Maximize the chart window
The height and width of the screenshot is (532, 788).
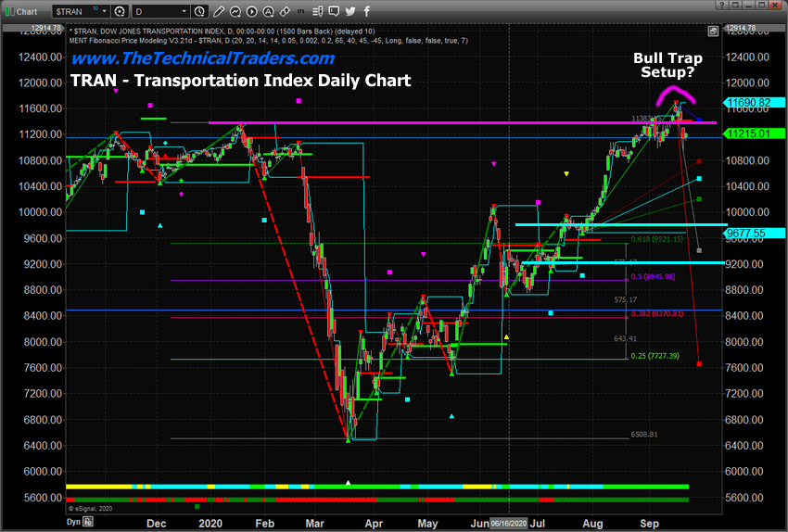[x=762, y=5]
